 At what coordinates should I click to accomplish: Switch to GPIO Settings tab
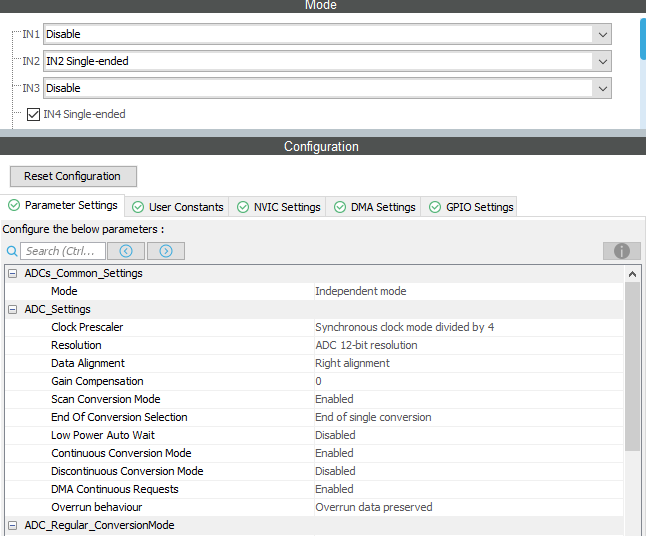pyautogui.click(x=472, y=207)
